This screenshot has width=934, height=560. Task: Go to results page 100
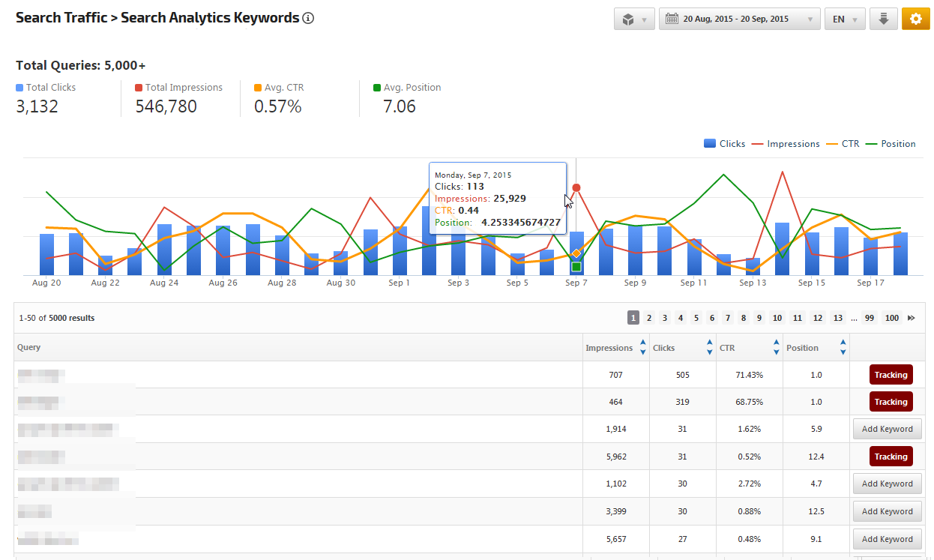[891, 318]
